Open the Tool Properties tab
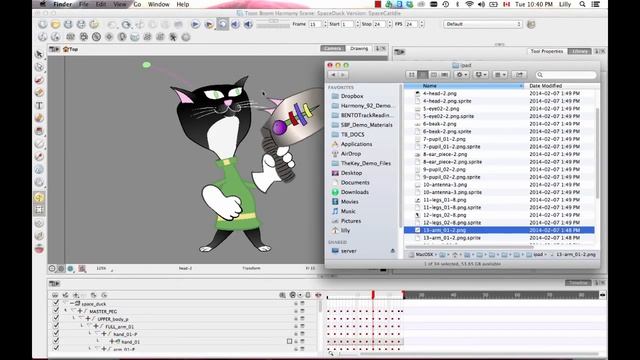The width and height of the screenshot is (640, 360). pos(547,51)
